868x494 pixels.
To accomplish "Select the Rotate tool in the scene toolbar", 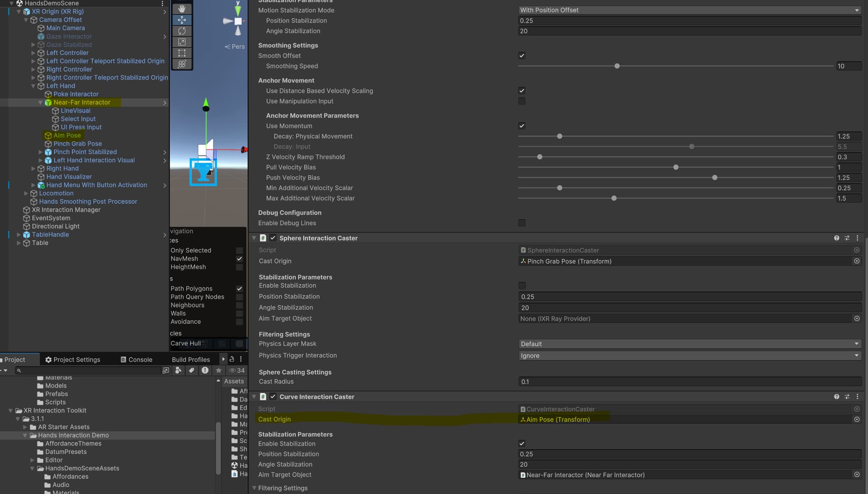I will pos(182,31).
